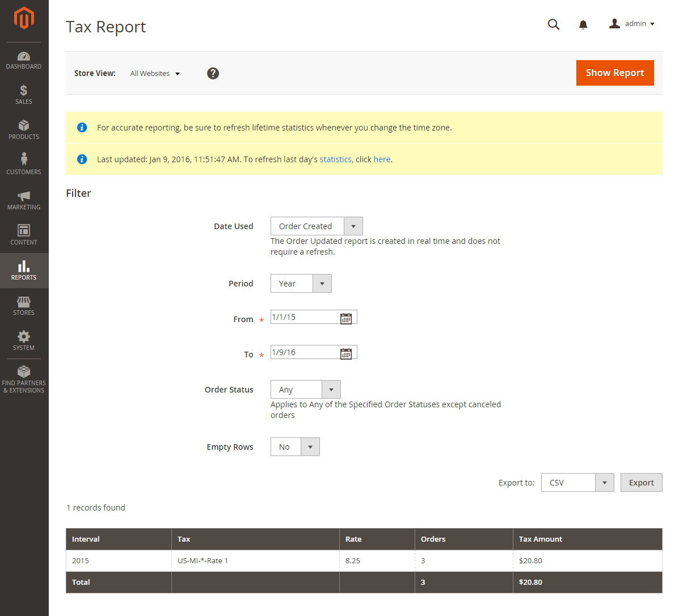The height and width of the screenshot is (616, 679).
Task: Select the US-MI-*-Rate 1 cell
Action: pyautogui.click(x=255, y=560)
